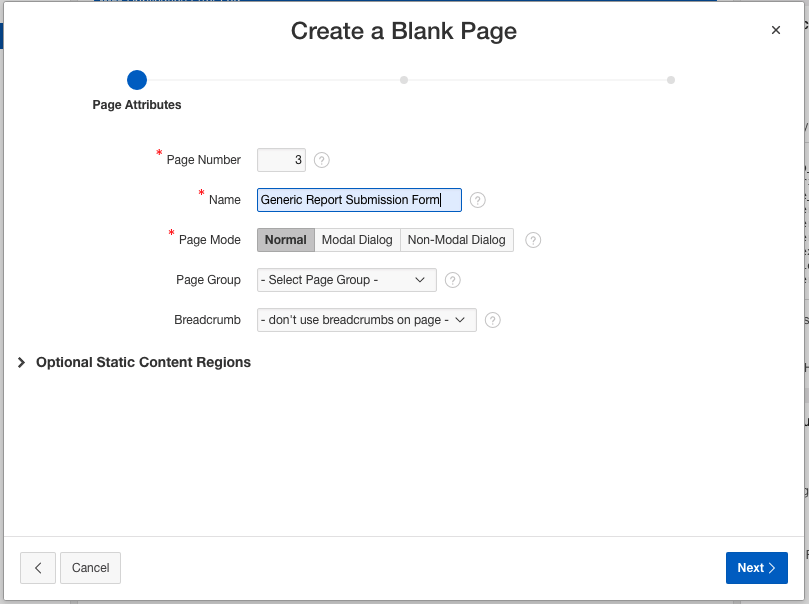Click the Cancel button

tap(90, 568)
